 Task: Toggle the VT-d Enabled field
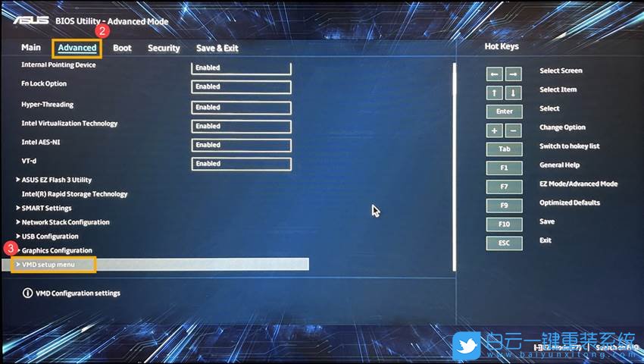tap(241, 164)
